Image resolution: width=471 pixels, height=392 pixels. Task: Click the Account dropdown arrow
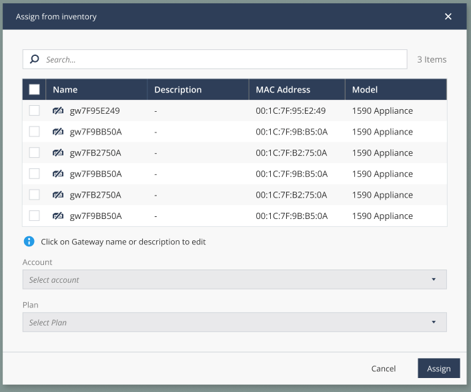coord(434,279)
